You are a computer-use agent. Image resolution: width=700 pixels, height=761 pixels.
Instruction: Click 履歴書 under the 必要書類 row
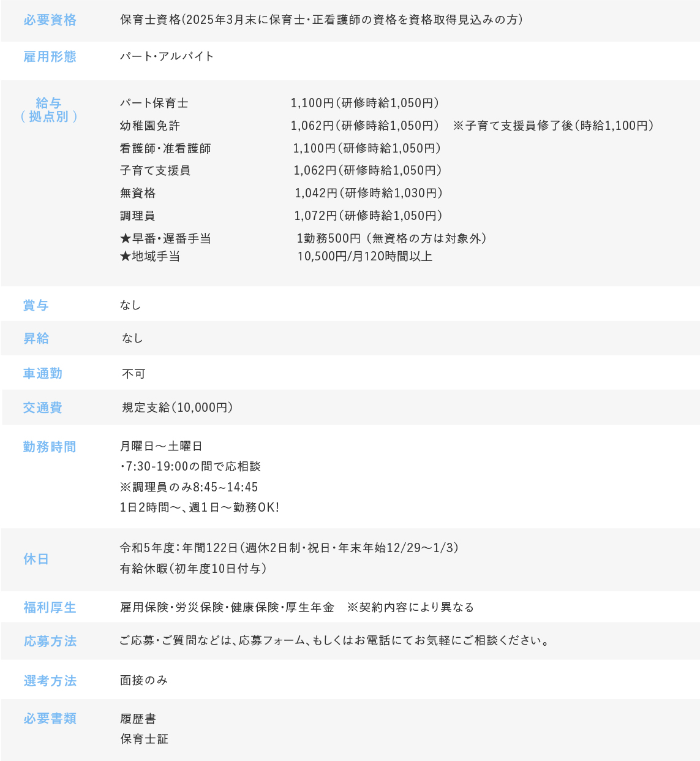click(x=138, y=718)
